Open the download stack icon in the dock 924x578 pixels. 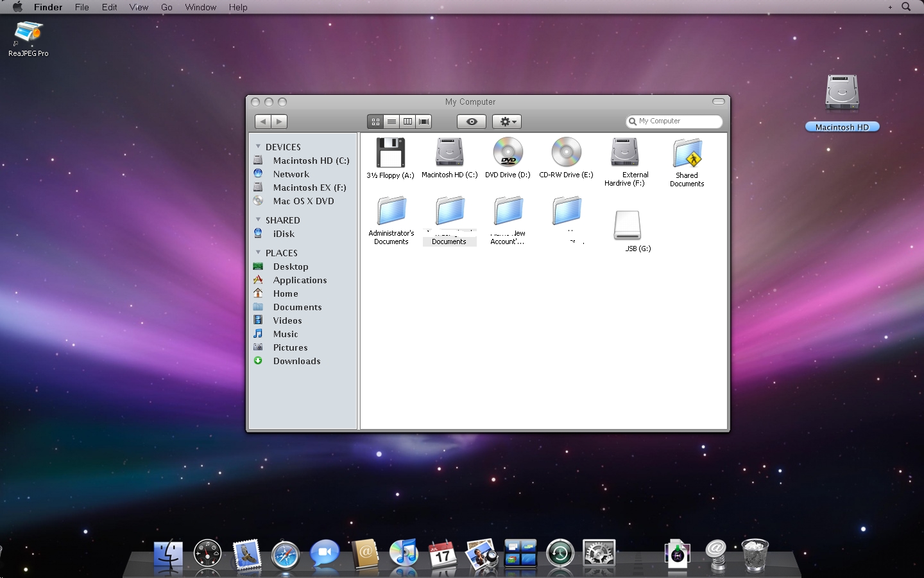(677, 554)
